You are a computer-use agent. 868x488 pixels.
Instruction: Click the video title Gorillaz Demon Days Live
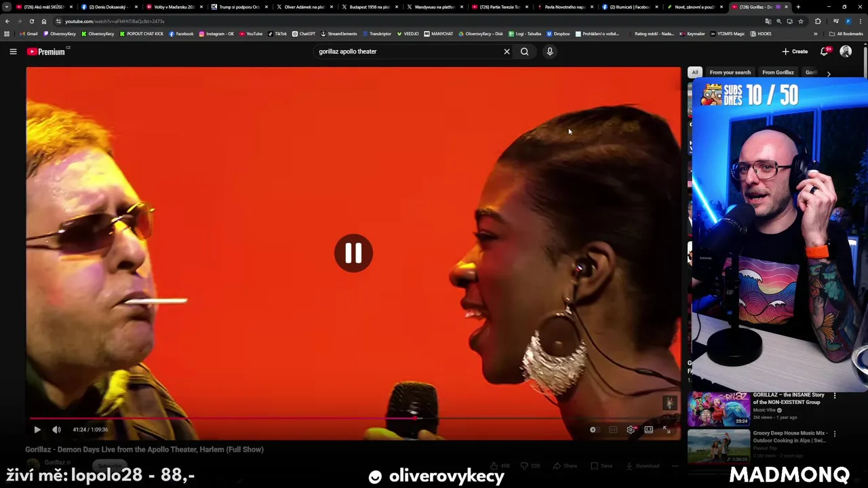point(144,449)
